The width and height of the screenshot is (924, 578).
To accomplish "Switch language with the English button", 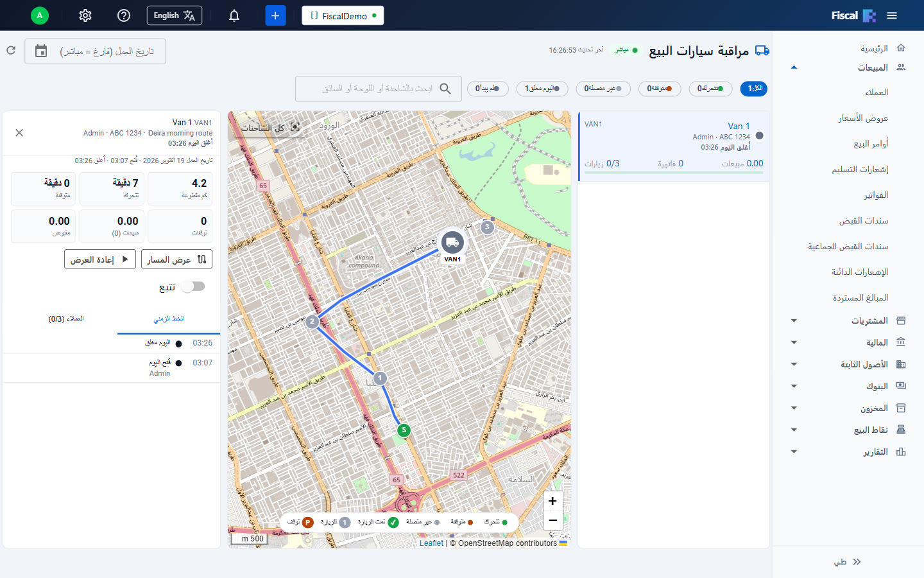I will click(175, 15).
